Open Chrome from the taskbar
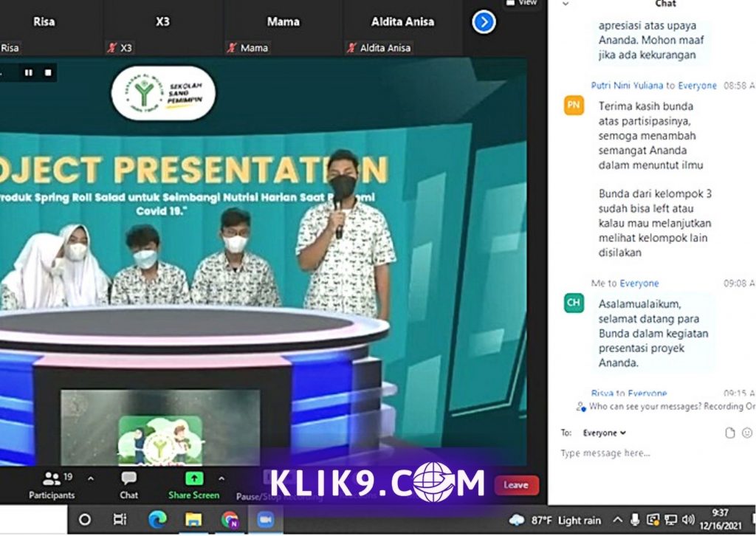Screen dimensions: 756x536 230,520
